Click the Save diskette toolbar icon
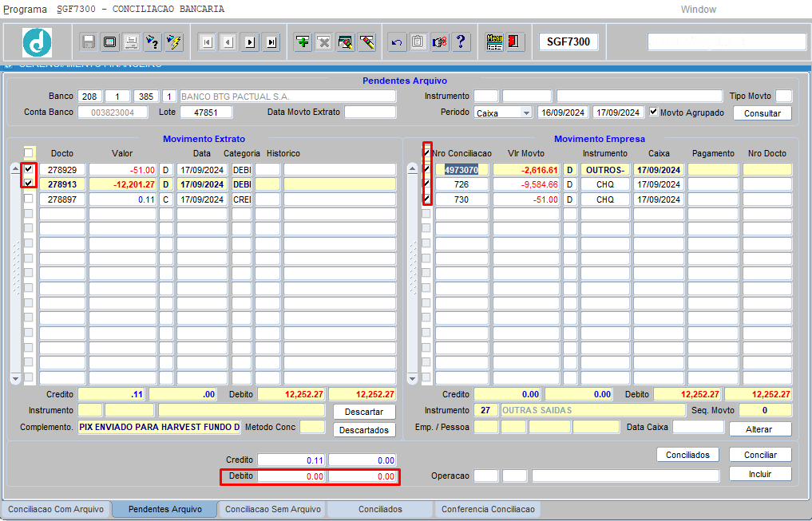Image resolution: width=812 pixels, height=521 pixels. pos(89,42)
